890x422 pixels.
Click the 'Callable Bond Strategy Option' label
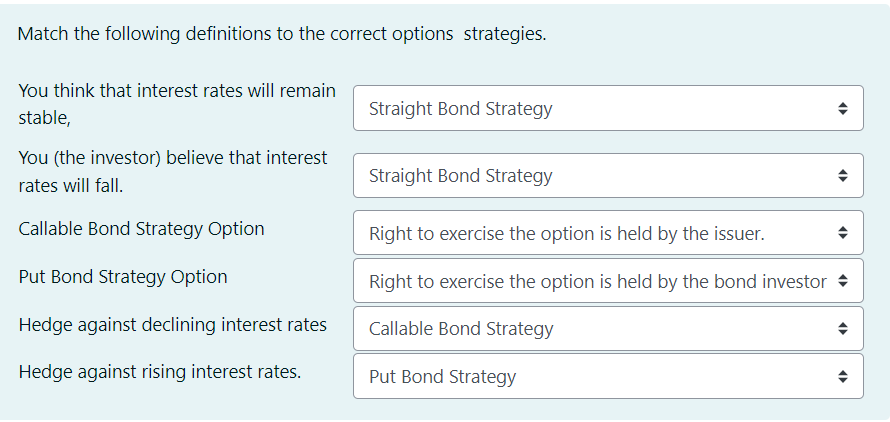(141, 229)
